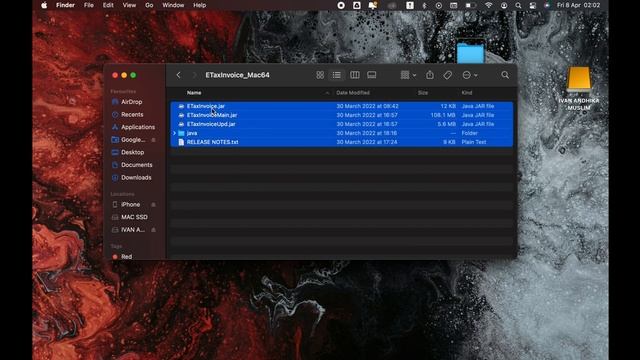Open the Finder menu
Viewport: 640px width, 360px height.
pos(65,5)
